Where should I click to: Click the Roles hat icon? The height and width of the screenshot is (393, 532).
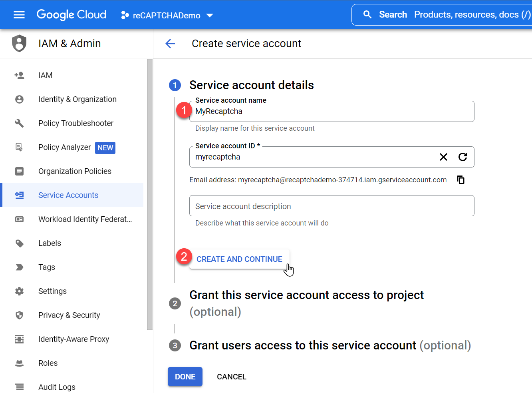click(x=19, y=363)
